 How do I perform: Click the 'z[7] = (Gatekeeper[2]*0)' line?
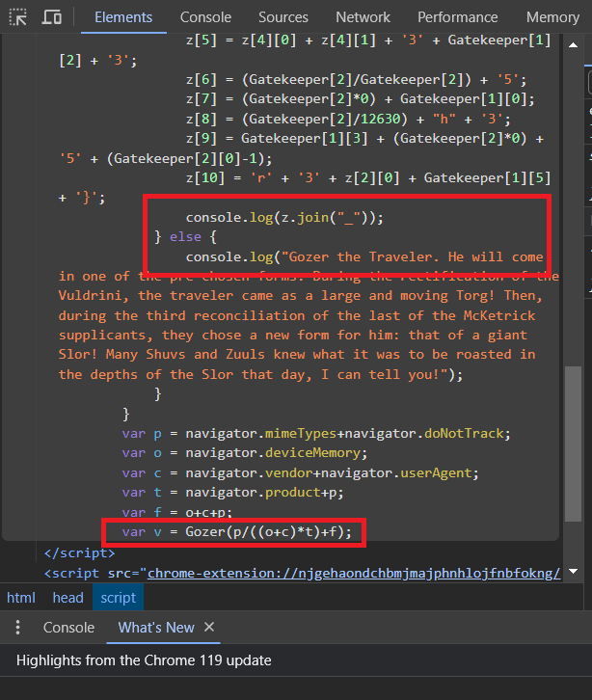click(360, 98)
